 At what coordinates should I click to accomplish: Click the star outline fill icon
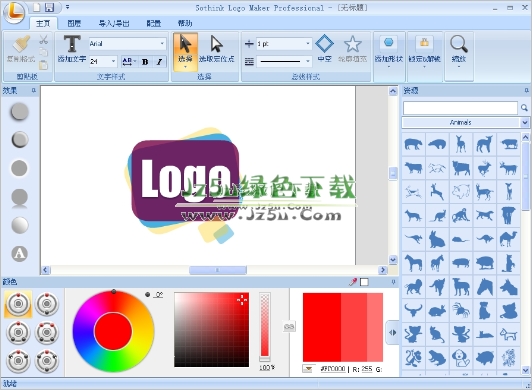[353, 44]
